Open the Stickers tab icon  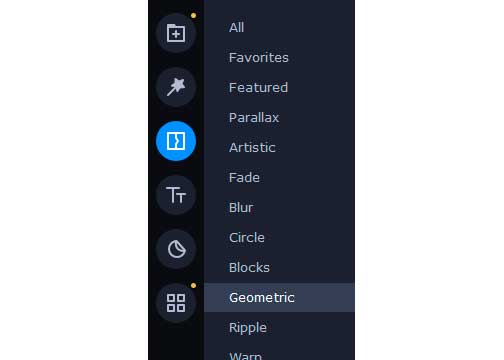click(176, 249)
